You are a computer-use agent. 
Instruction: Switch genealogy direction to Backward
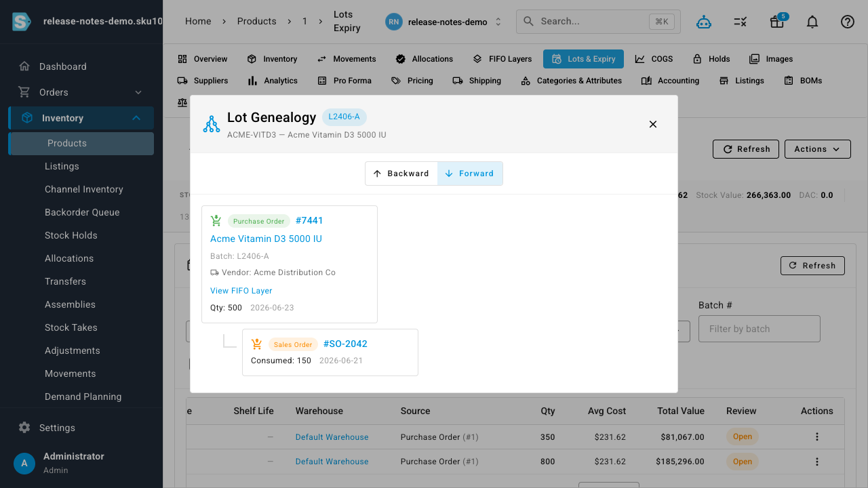(x=401, y=174)
